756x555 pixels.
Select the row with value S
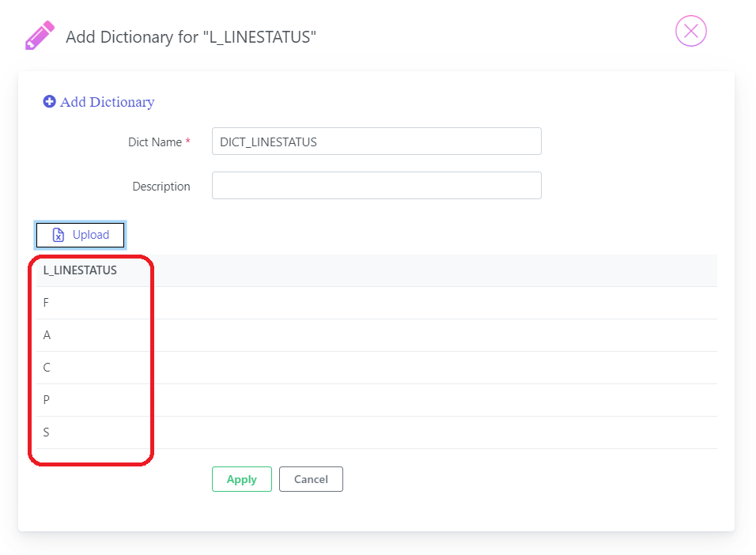pos(376,432)
